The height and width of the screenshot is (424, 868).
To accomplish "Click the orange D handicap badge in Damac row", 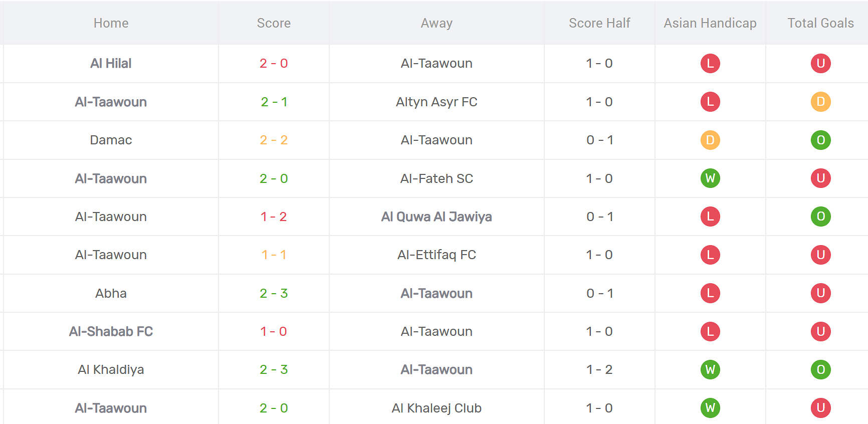I will (x=710, y=140).
